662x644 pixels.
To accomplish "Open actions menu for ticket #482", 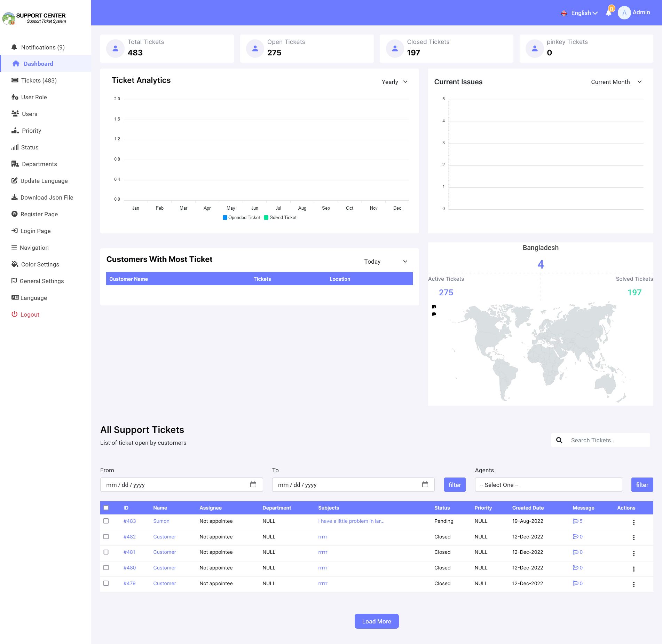I will pyautogui.click(x=633, y=537).
